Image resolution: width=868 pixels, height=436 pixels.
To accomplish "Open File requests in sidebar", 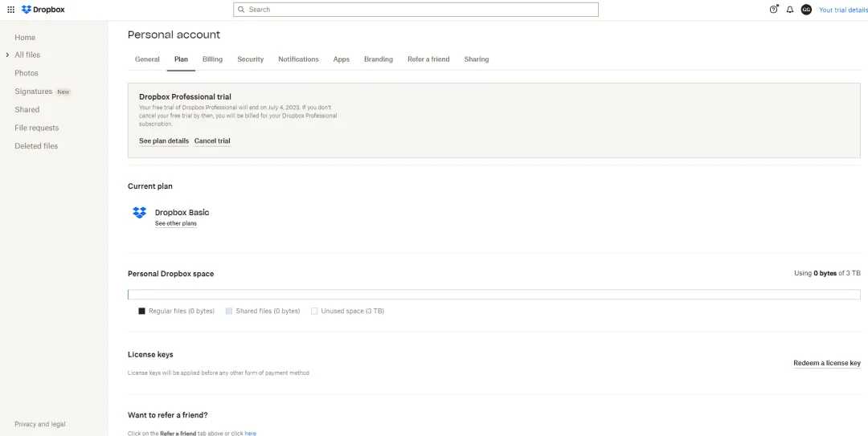I will (x=36, y=128).
